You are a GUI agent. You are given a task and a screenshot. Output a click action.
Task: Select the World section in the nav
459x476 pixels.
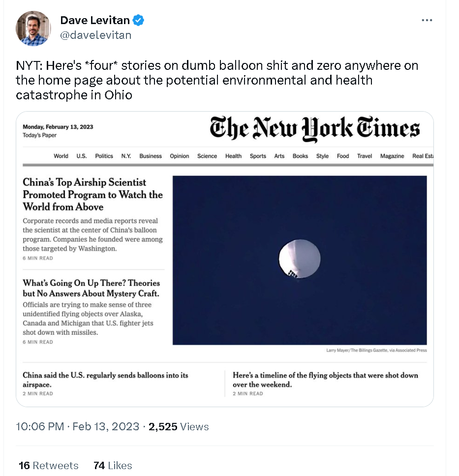(x=61, y=156)
